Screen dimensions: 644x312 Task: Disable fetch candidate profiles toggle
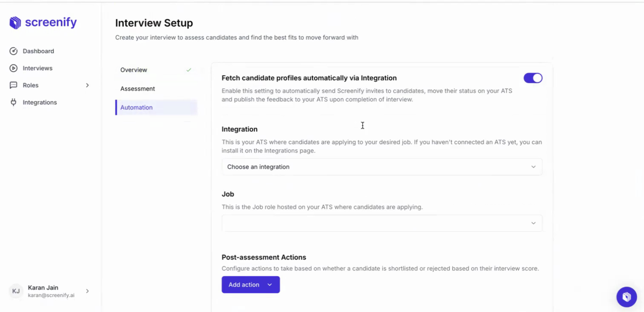(533, 78)
